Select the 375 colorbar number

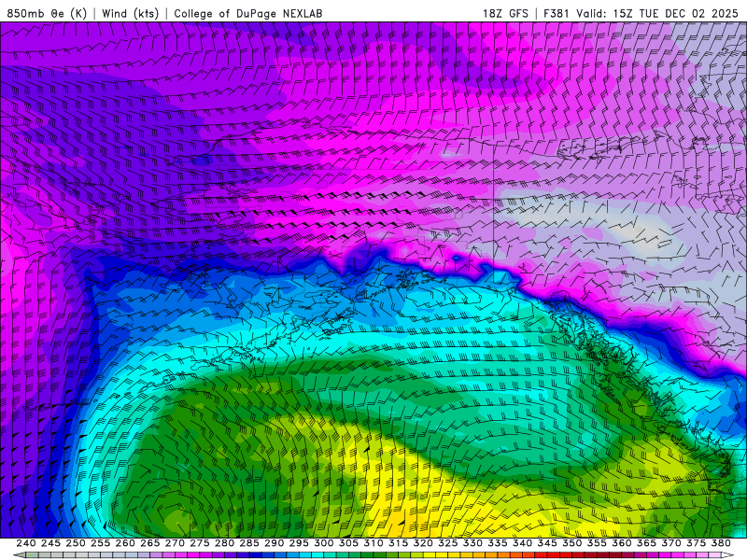click(696, 543)
